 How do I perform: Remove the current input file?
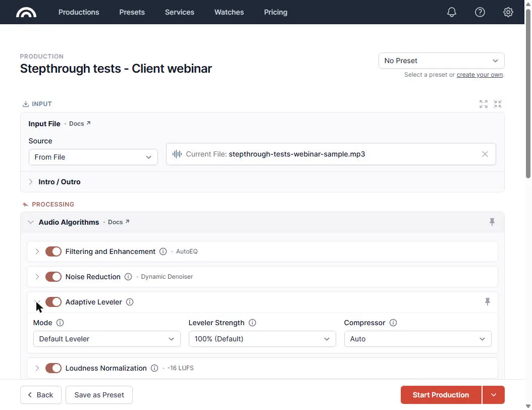(485, 154)
